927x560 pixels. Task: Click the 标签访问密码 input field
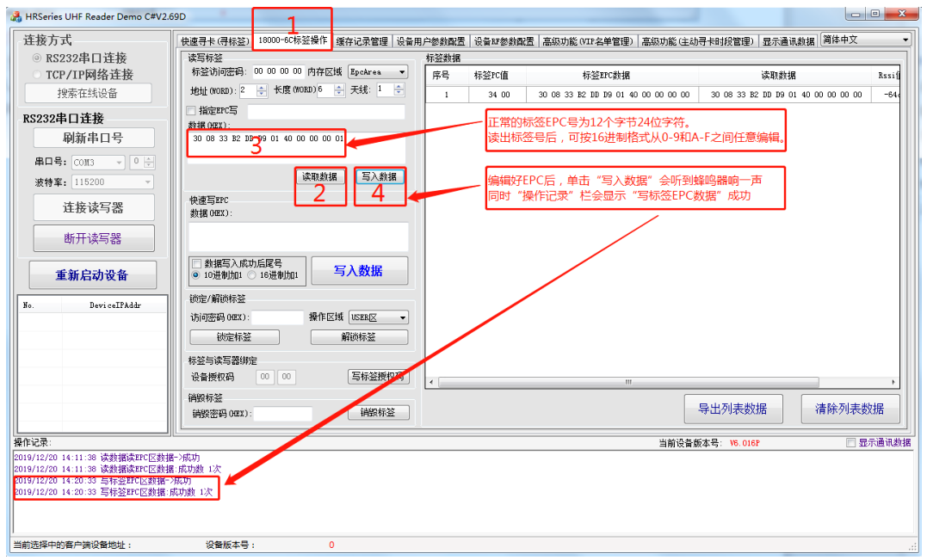pyautogui.click(x=278, y=72)
